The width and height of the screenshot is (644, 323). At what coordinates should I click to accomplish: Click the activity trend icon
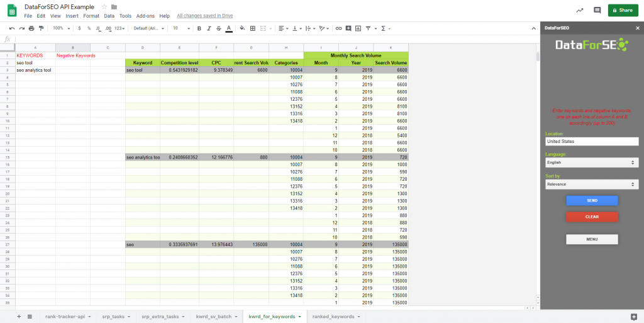tap(579, 10)
